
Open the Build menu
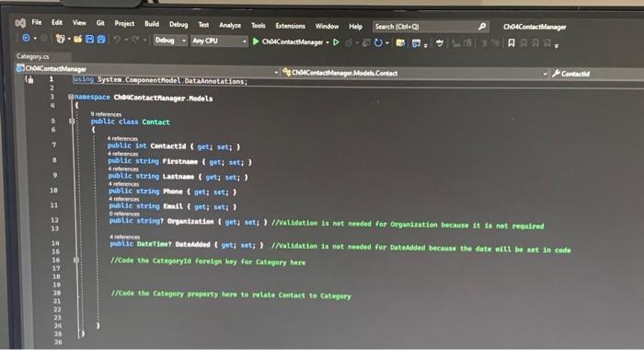click(x=152, y=24)
